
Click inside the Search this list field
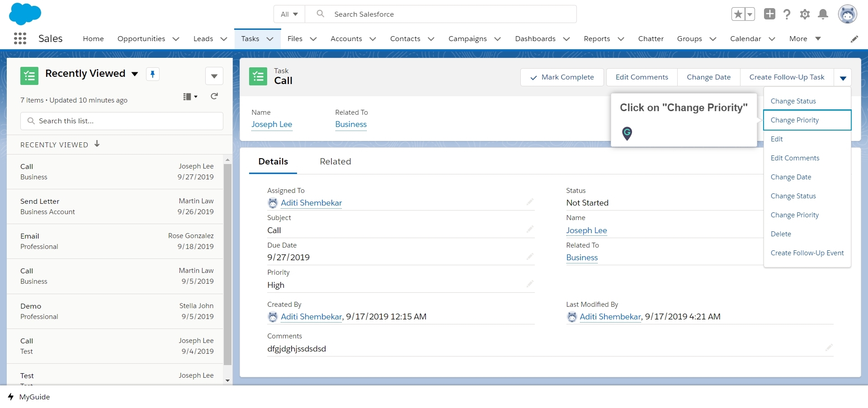coord(121,121)
